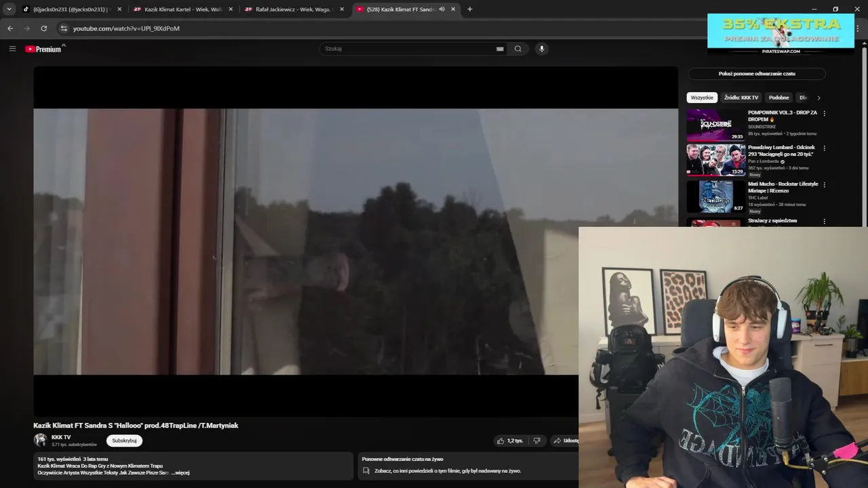Image resolution: width=868 pixels, height=488 pixels.
Task: Advance filter chips with right chevron
Action: pos(818,98)
